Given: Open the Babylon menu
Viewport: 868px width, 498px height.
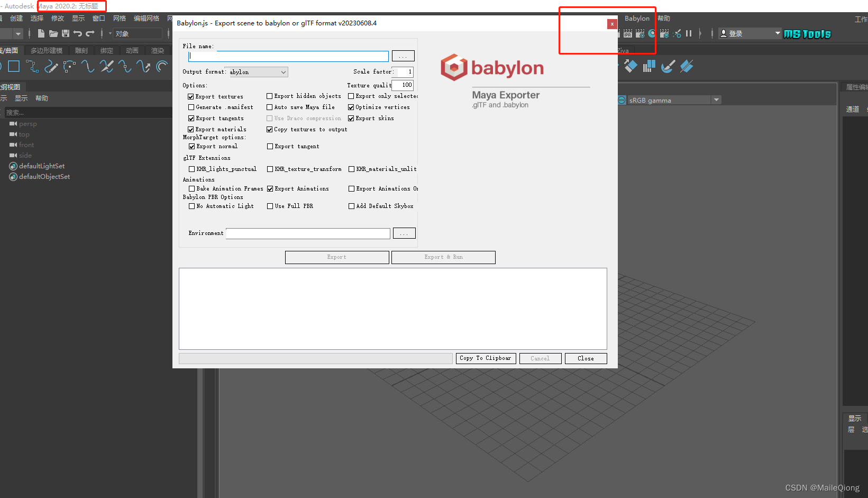Looking at the screenshot, I should [x=637, y=19].
